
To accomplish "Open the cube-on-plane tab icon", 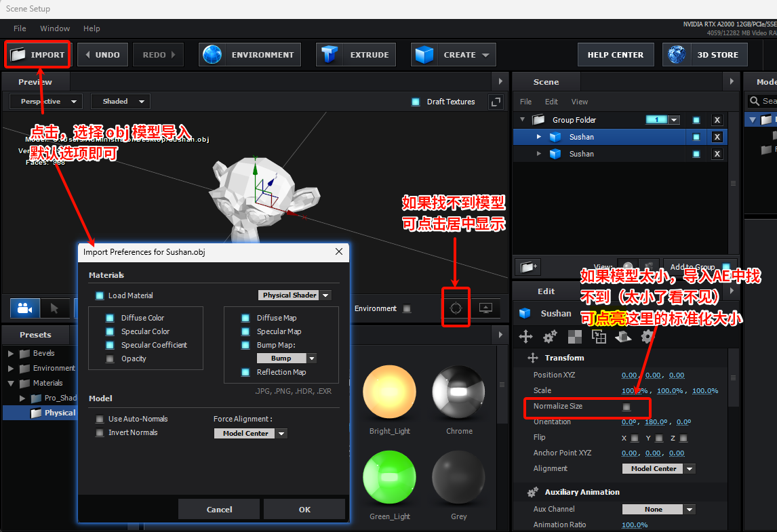I will tap(623, 337).
